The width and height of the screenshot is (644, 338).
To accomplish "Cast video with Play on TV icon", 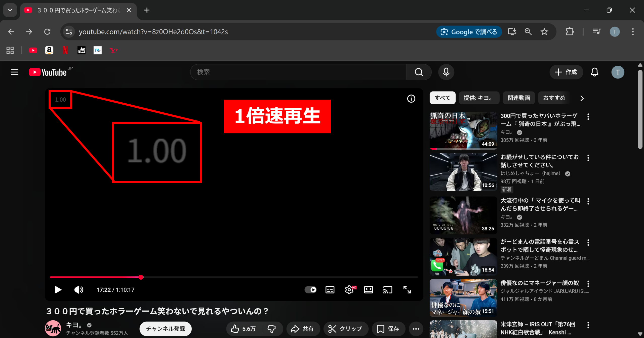I will [388, 290].
